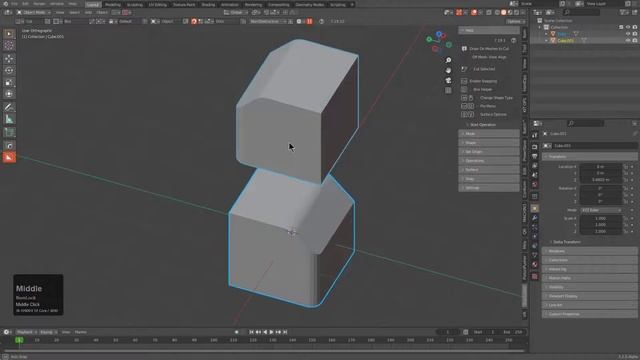640x360 pixels.
Task: Expand the Custom Properties panel
Action: 589,314
